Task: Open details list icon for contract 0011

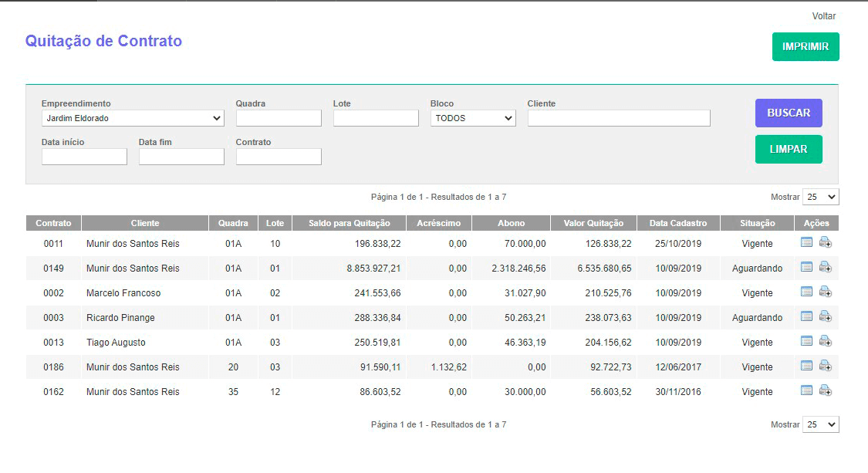Action: [x=806, y=242]
